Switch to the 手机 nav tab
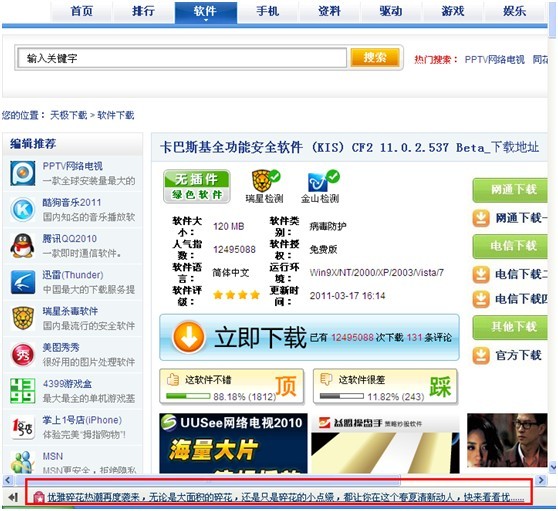Viewport: 558px width, 511px height. point(268,11)
